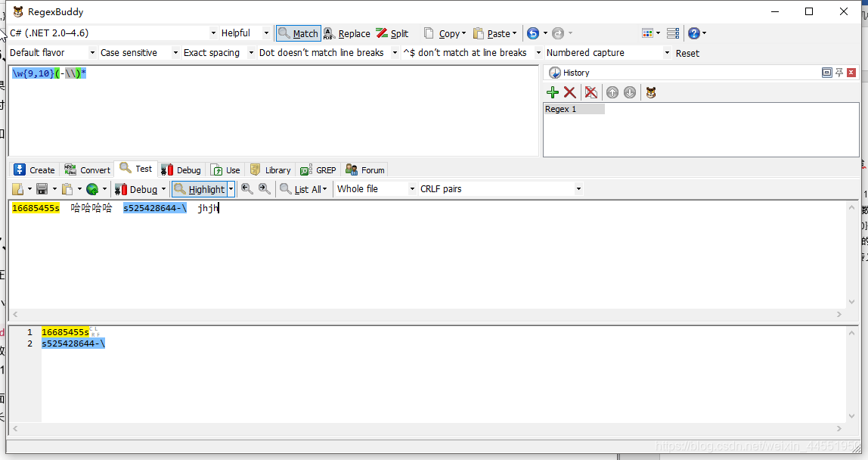The image size is (868, 460).
Task: Click the previous match magnifier icon
Action: (x=247, y=189)
